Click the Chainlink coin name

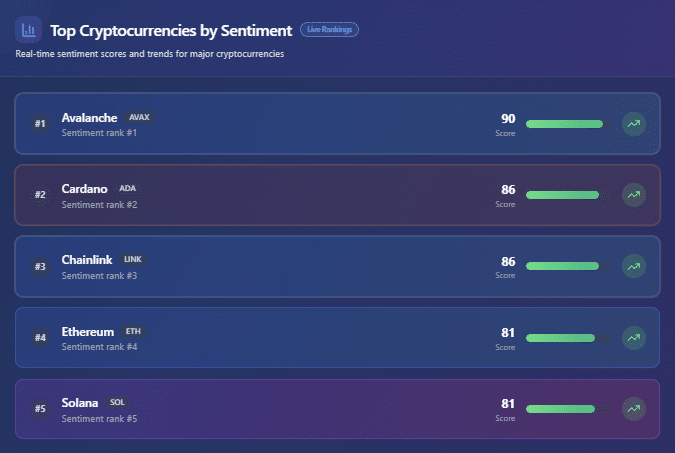pos(88,260)
